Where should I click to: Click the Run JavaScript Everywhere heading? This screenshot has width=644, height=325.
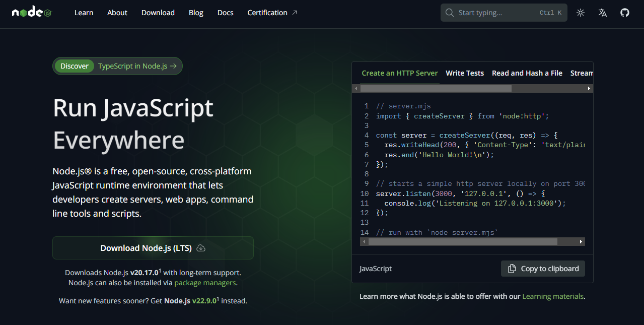pos(133,124)
